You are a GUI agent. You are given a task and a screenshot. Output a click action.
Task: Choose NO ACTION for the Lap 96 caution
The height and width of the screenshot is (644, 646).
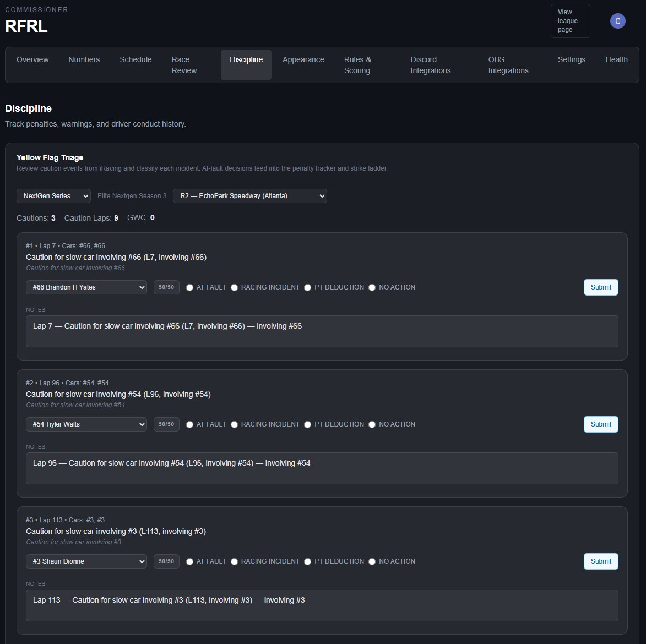point(372,424)
